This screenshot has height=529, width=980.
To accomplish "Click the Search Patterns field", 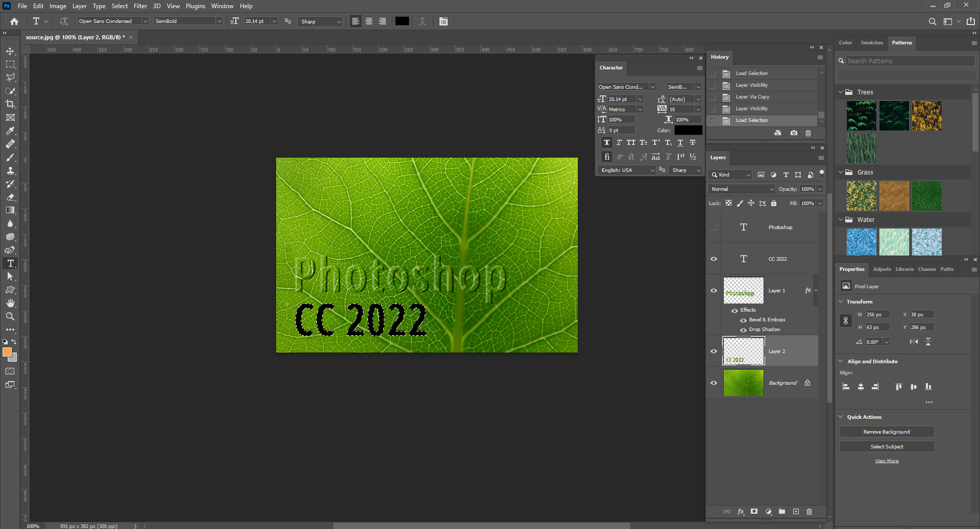I will click(x=910, y=61).
